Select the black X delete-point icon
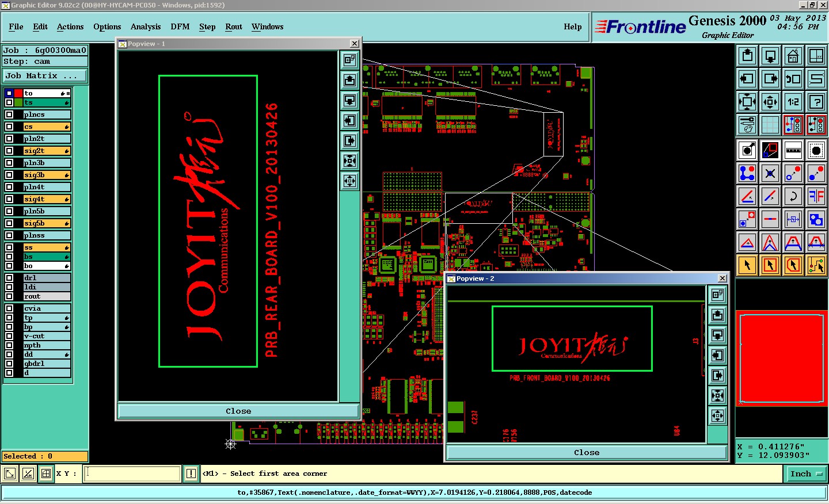 (x=770, y=173)
